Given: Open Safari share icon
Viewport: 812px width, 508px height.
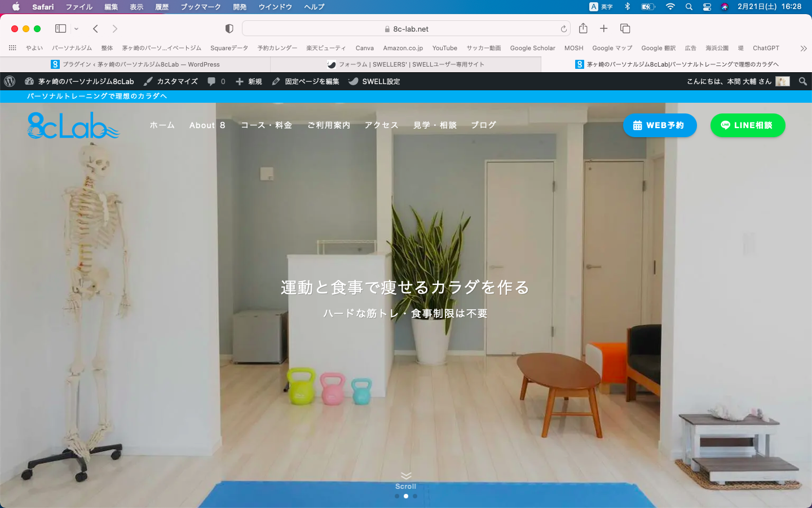Looking at the screenshot, I should pos(583,29).
